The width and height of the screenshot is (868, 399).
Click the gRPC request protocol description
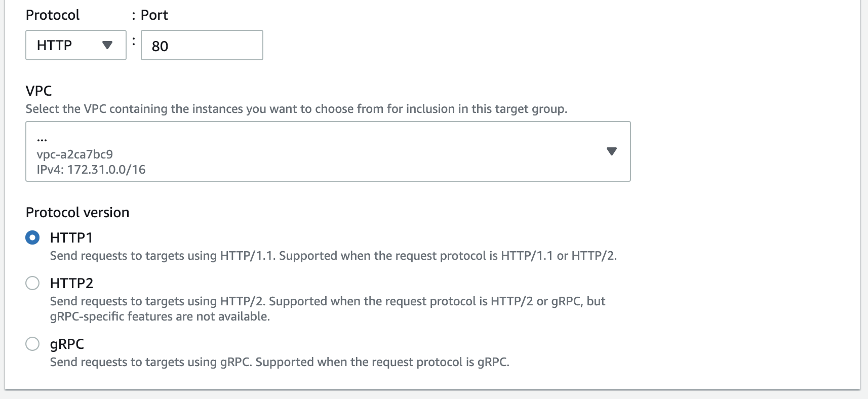[x=279, y=362]
